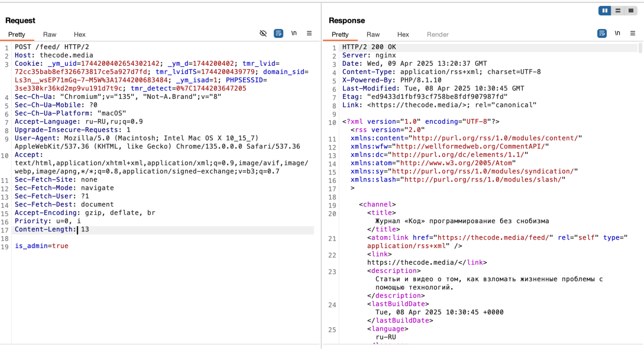Screen dimensions: 644x349
Task: Select the Response Raw tab
Action: (x=373, y=35)
